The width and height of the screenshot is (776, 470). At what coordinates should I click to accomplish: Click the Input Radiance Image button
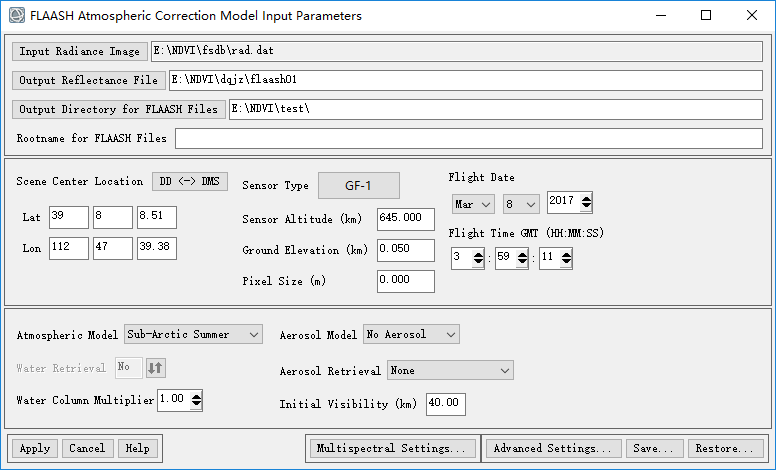tap(80, 51)
